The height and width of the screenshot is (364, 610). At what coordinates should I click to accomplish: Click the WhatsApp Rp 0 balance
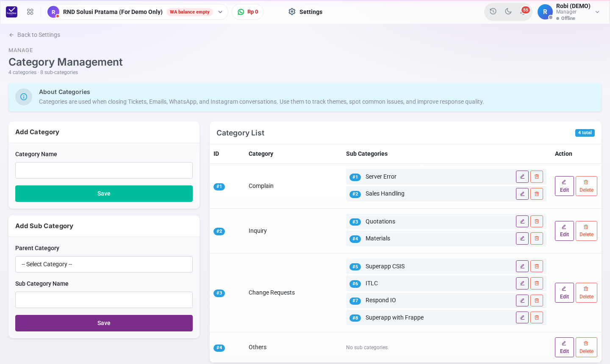coord(248,12)
